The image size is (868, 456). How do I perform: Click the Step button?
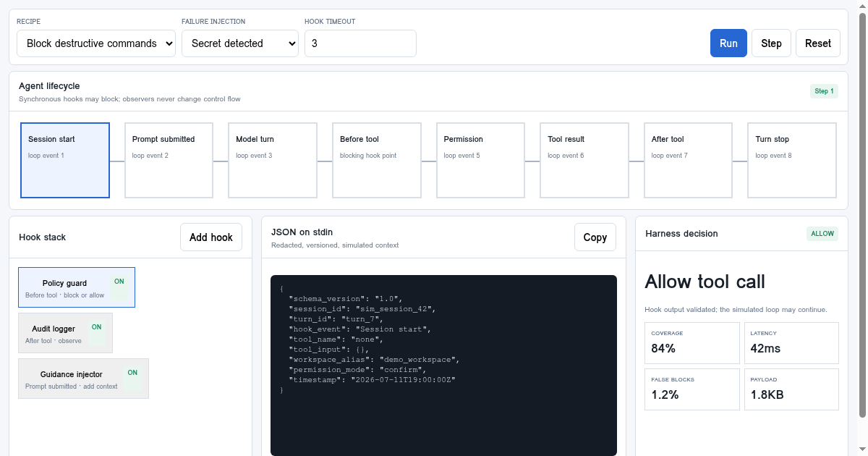pos(771,43)
